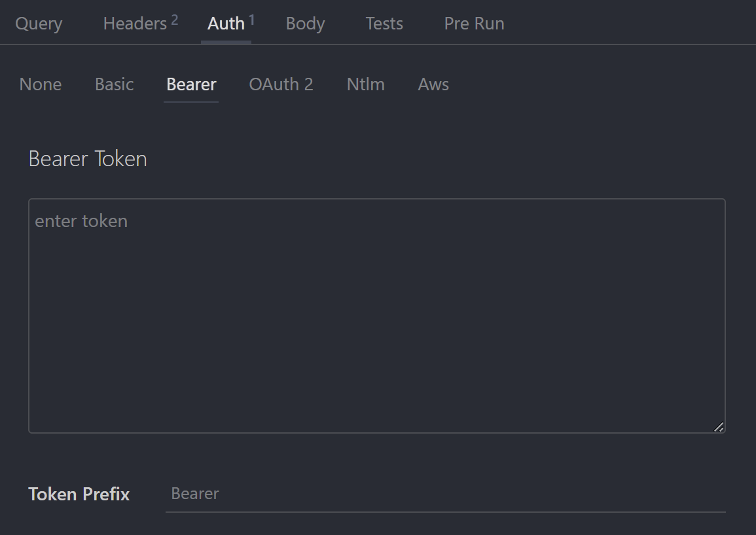
Task: Click the Headers tab badge showing 2
Action: (175, 18)
